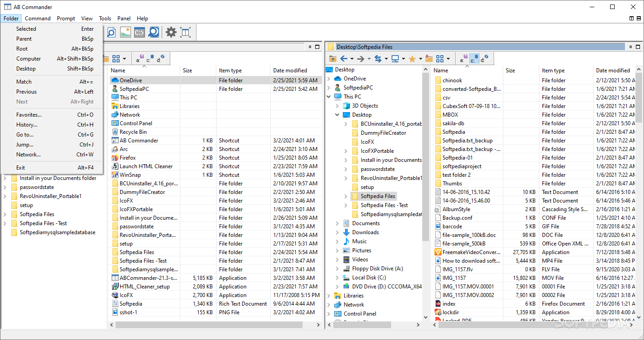644x340 pixels.
Task: Select History... in the Folder menu
Action: click(x=52, y=125)
